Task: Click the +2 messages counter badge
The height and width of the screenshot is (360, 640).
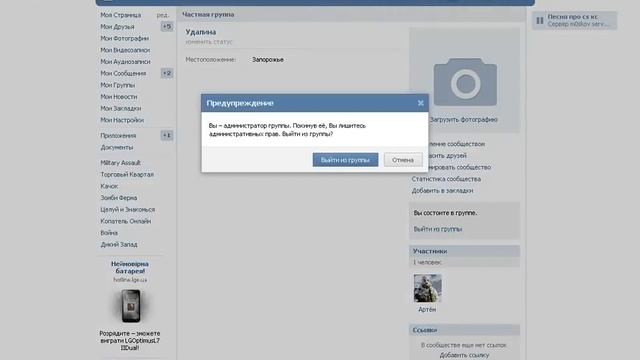Action: point(167,73)
